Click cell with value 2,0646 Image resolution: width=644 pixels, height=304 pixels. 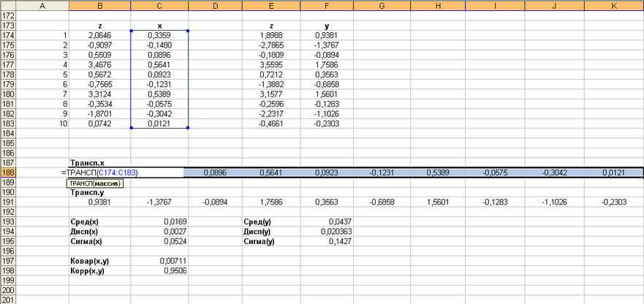point(100,35)
